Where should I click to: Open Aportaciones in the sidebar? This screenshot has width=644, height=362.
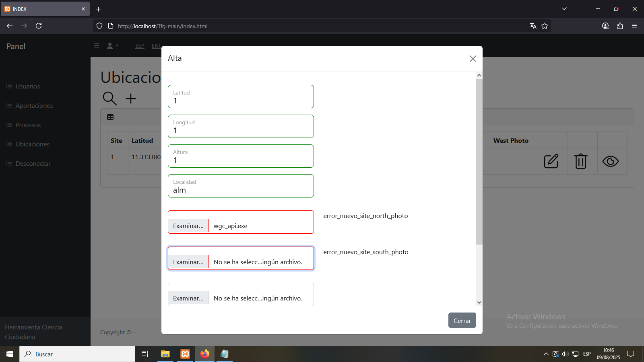34,105
